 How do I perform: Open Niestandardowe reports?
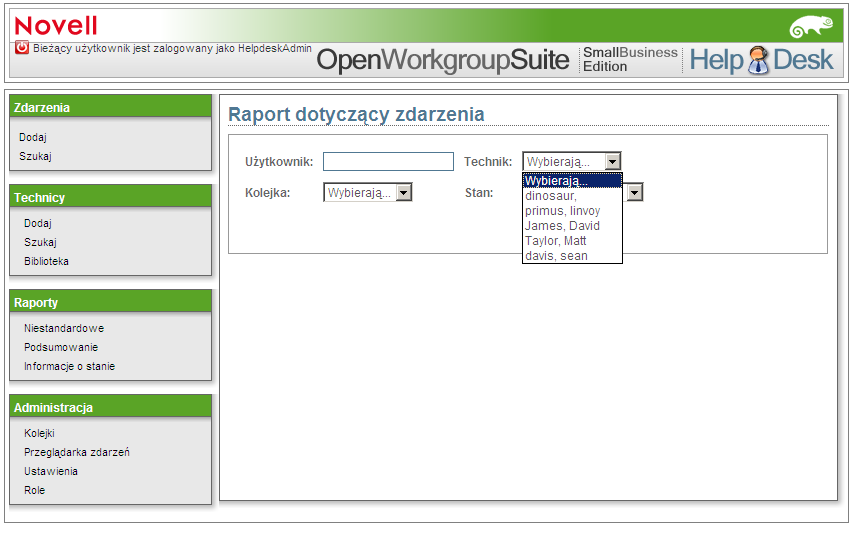64,328
